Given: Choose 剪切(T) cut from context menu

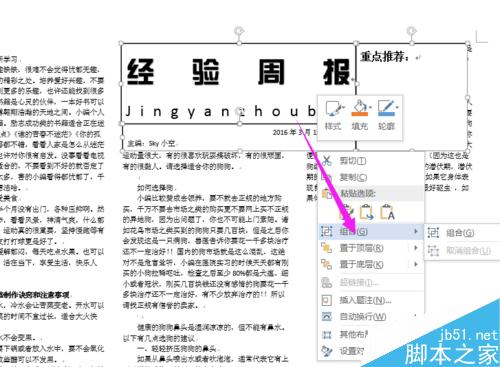Looking at the screenshot, I should click(x=371, y=161).
